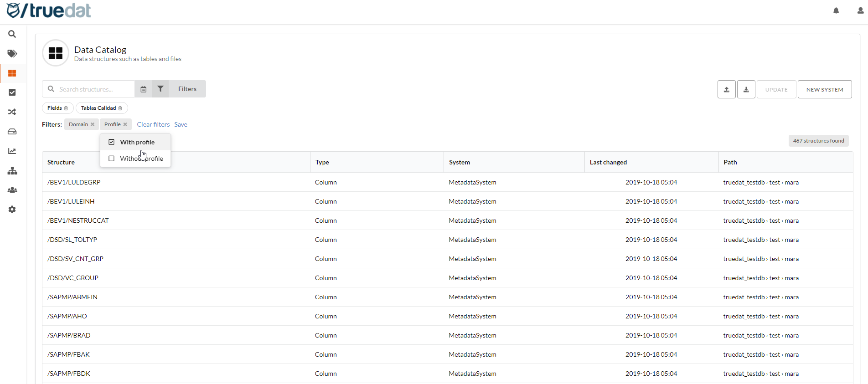Click the notifications bell icon

[836, 10]
